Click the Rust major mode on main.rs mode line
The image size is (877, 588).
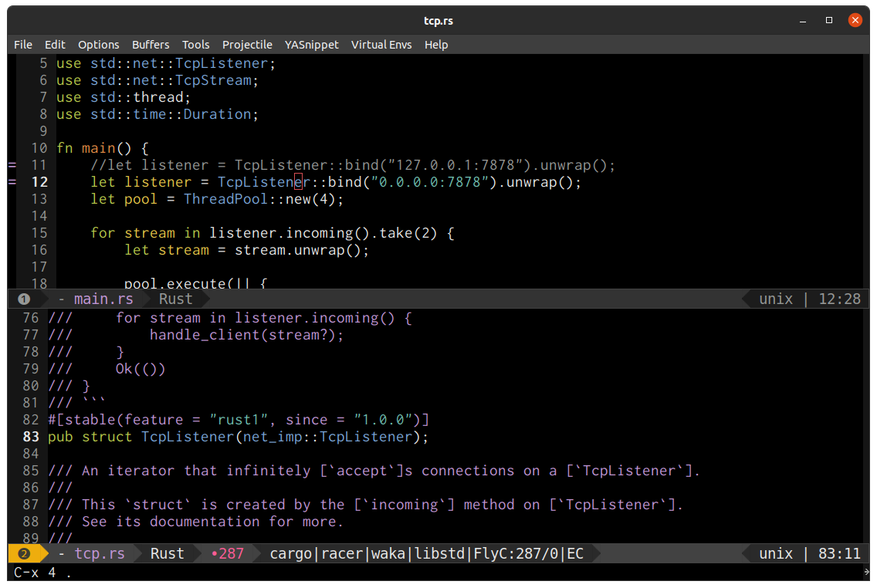[175, 299]
